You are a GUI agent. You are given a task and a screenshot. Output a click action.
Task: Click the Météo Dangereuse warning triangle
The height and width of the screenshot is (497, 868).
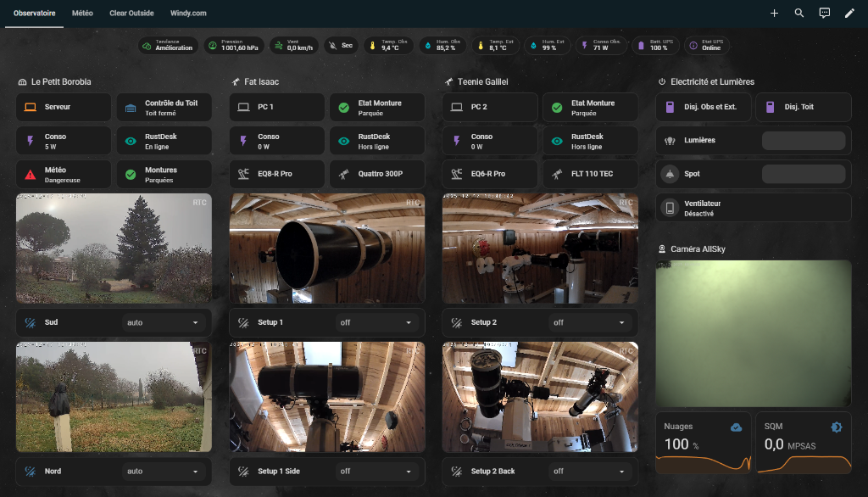click(x=31, y=175)
